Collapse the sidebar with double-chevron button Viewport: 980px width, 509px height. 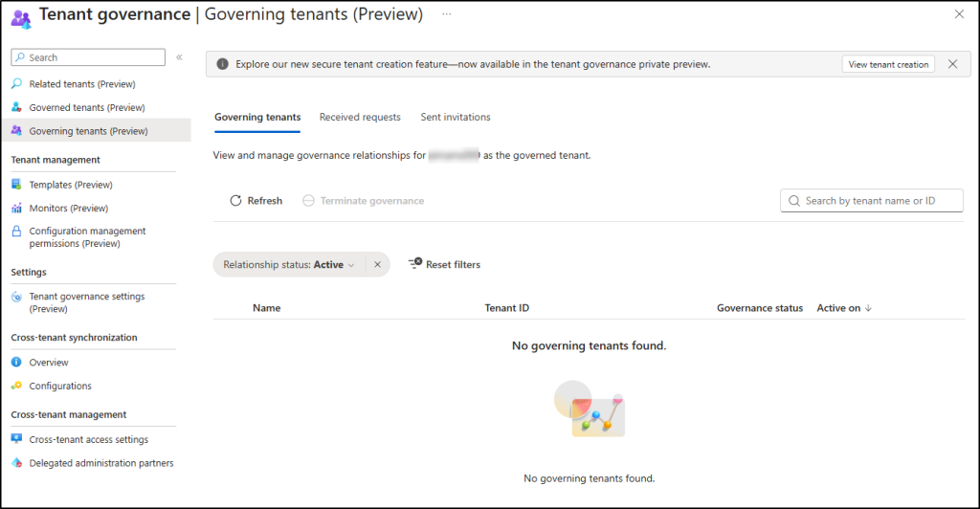point(179,58)
